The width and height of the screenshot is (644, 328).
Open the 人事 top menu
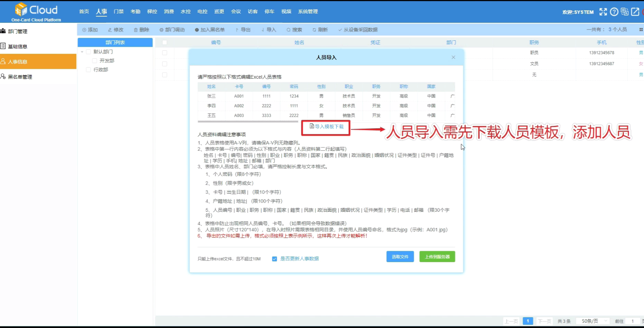click(x=101, y=12)
